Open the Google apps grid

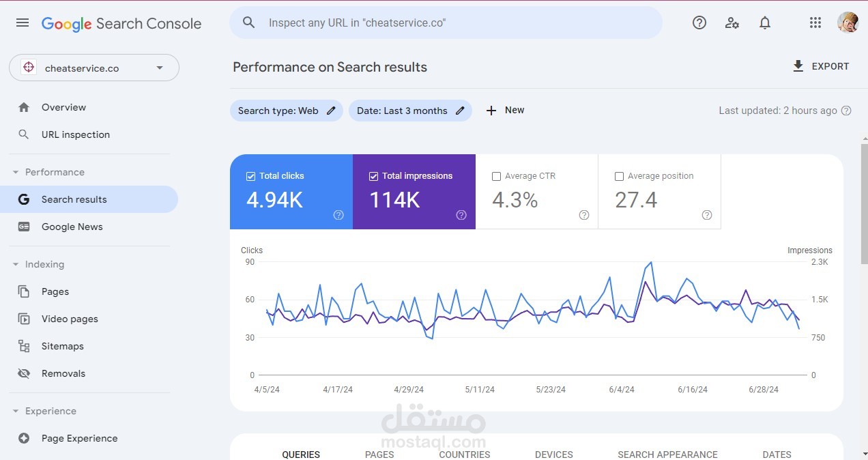815,23
